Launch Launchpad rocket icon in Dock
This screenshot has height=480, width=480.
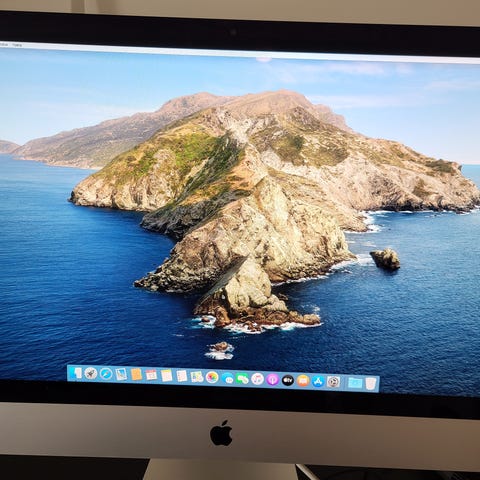(x=91, y=373)
